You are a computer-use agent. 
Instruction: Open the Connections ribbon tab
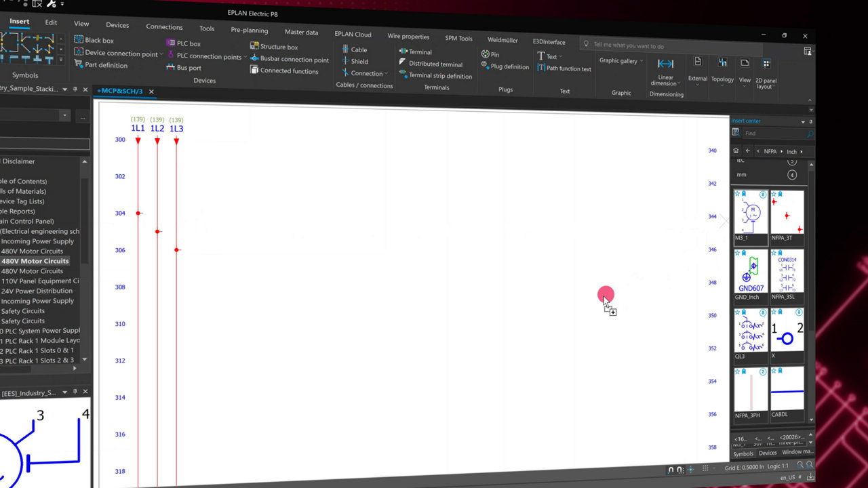pyautogui.click(x=164, y=27)
